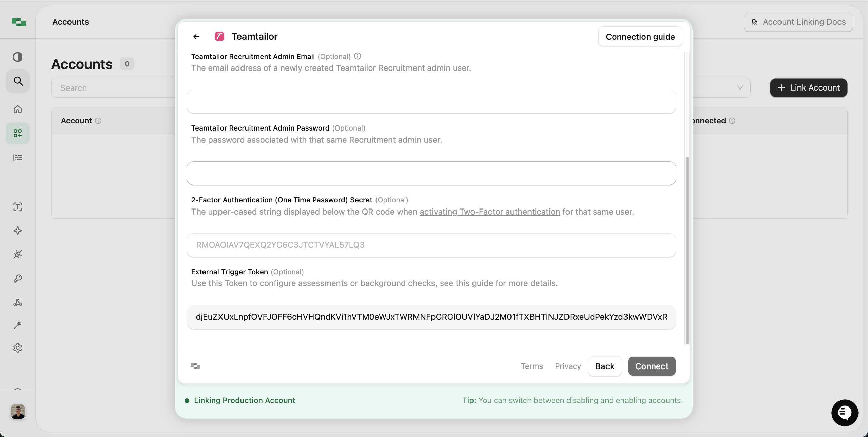Open the key (API keys) sidebar icon
Image resolution: width=868 pixels, height=437 pixels.
[18, 278]
